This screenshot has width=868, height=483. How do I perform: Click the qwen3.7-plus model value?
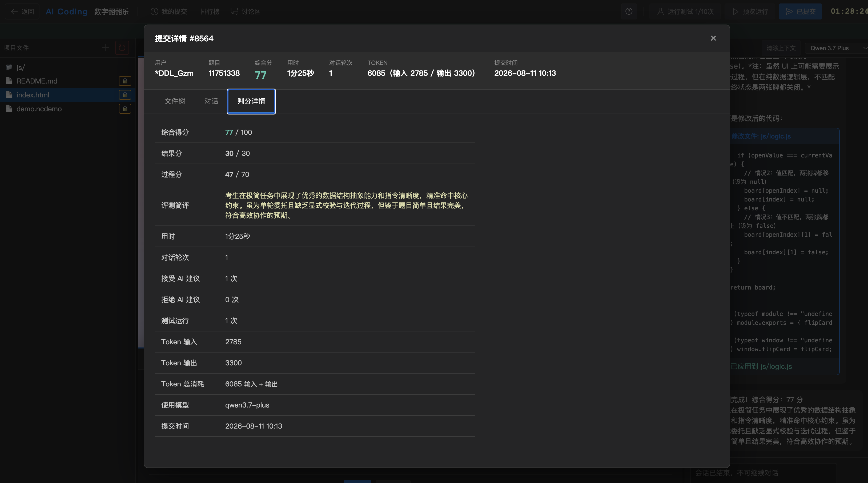coord(247,405)
